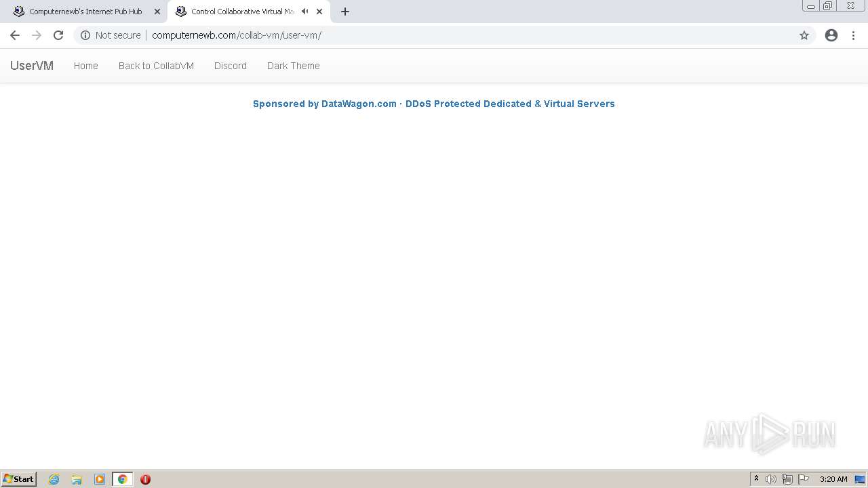Open the Discord navigation link

point(231,66)
